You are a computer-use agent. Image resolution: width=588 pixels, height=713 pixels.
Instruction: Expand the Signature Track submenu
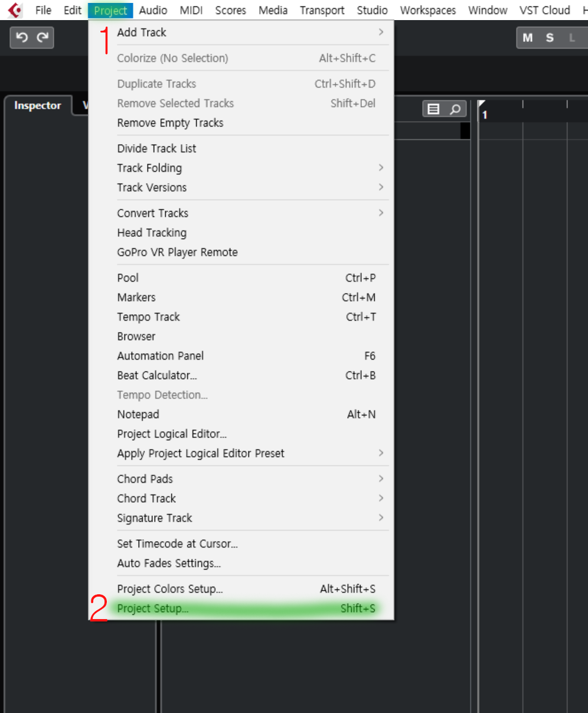(241, 517)
